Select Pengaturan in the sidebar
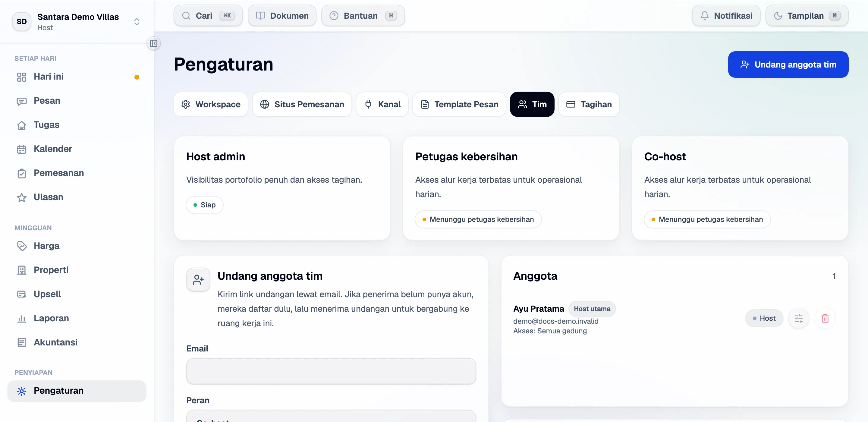The width and height of the screenshot is (868, 422). [77, 391]
